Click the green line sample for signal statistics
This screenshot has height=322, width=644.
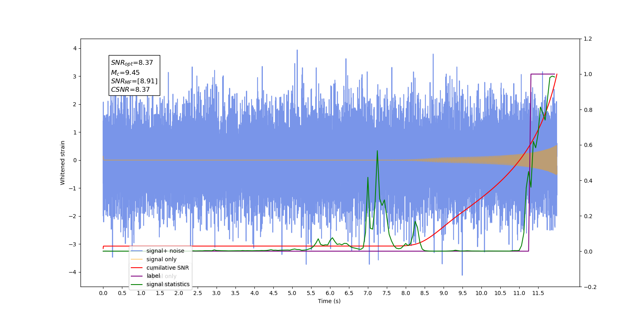click(137, 285)
